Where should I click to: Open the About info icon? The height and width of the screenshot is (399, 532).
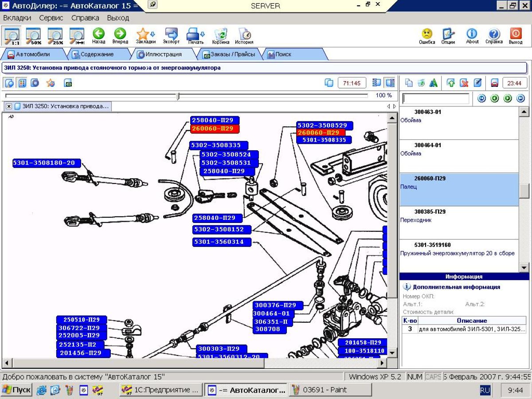tap(472, 36)
